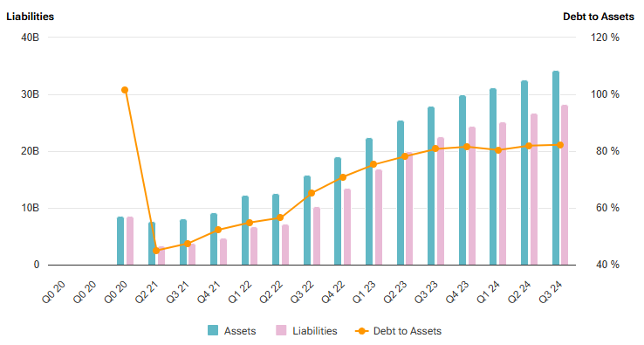The width and height of the screenshot is (644, 345).
Task: Click the Q2 24 Debt to Assets point
Action: point(529,146)
